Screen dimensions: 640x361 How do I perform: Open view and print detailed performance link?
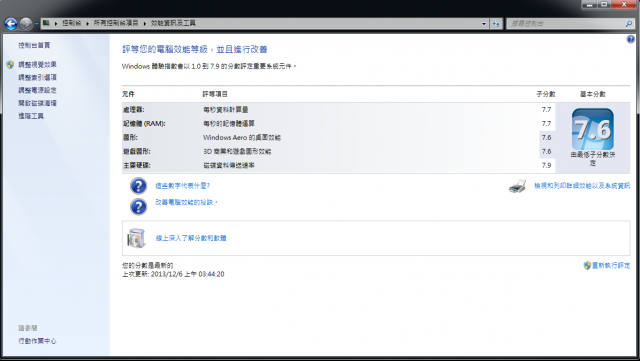(x=582, y=186)
